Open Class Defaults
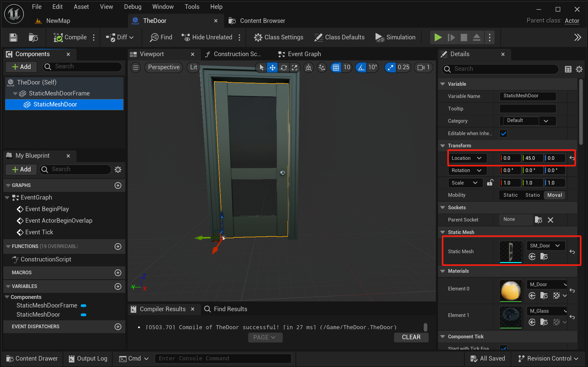The height and width of the screenshot is (367, 588). pyautogui.click(x=339, y=37)
